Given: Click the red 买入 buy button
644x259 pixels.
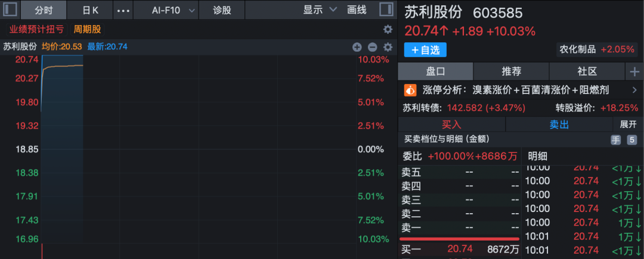Looking at the screenshot, I should (452, 124).
